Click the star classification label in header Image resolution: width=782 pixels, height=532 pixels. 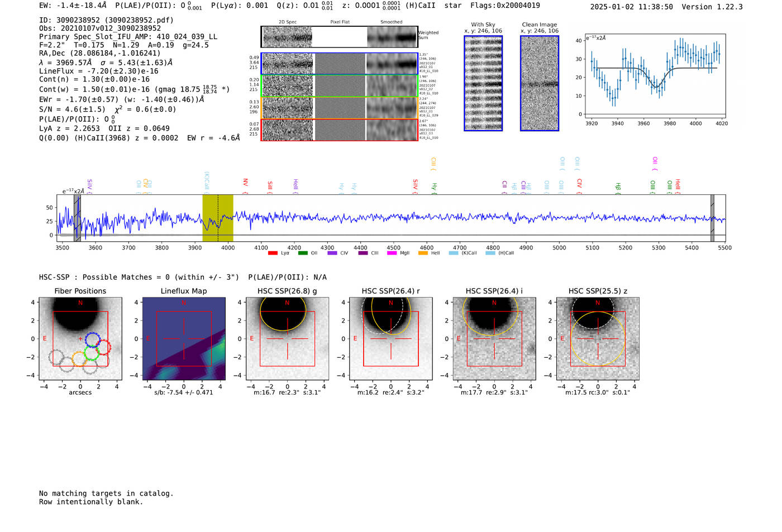pos(453,6)
